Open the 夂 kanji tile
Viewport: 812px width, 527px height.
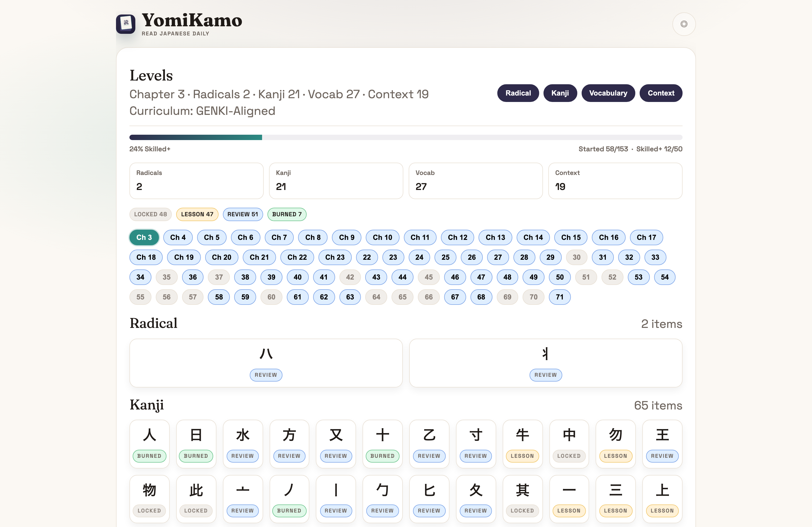476,499
